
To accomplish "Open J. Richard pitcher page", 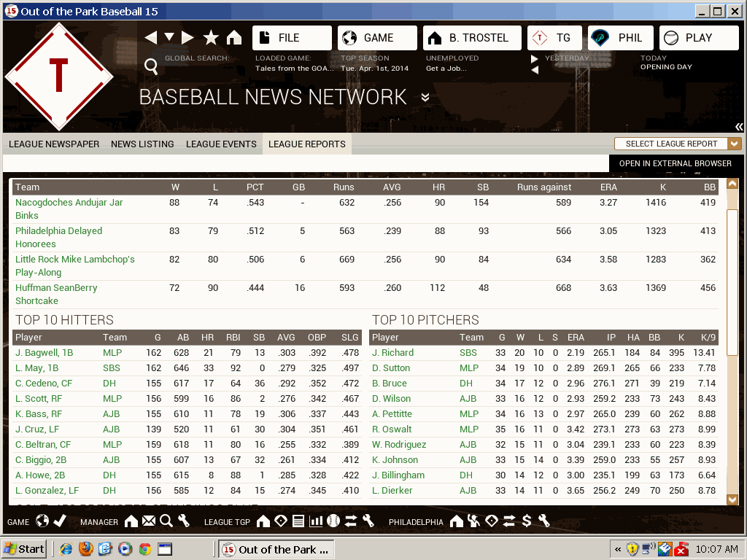I will (392, 353).
